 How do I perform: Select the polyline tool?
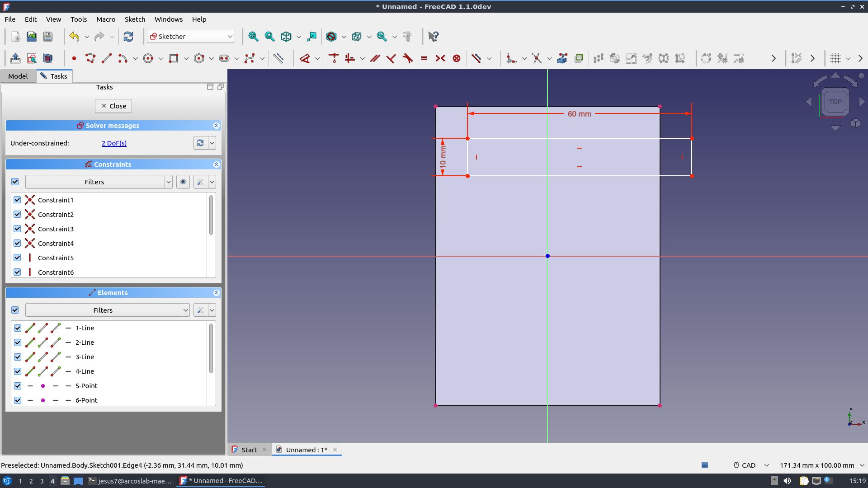[90, 58]
